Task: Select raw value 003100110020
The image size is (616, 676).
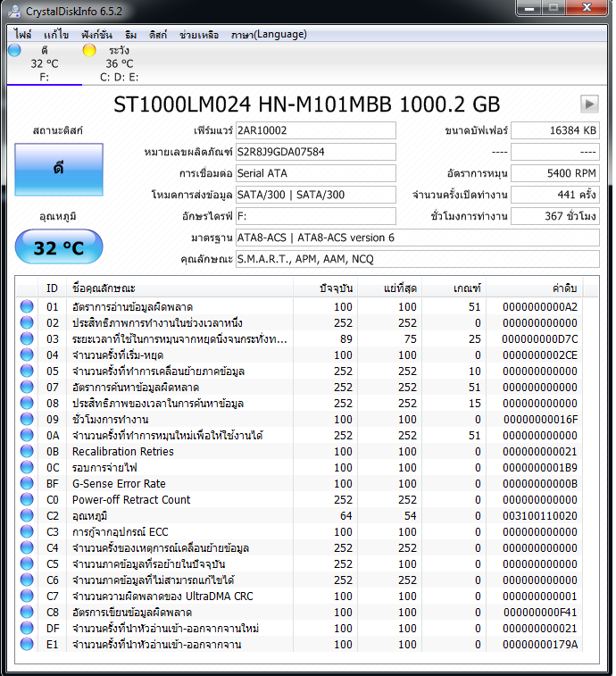Action: pyautogui.click(x=540, y=515)
